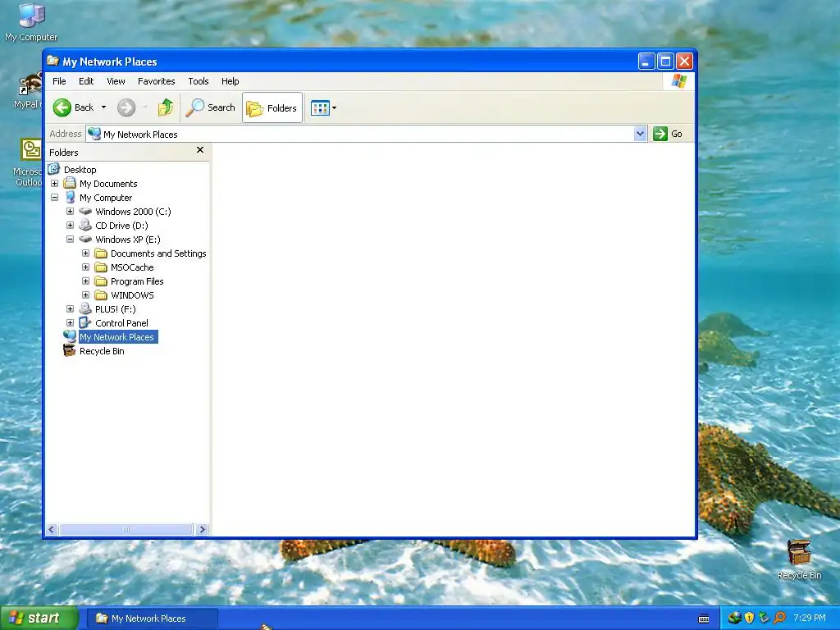Select MSOCache folder icon
Viewport: 840px width, 630px height.
(101, 267)
